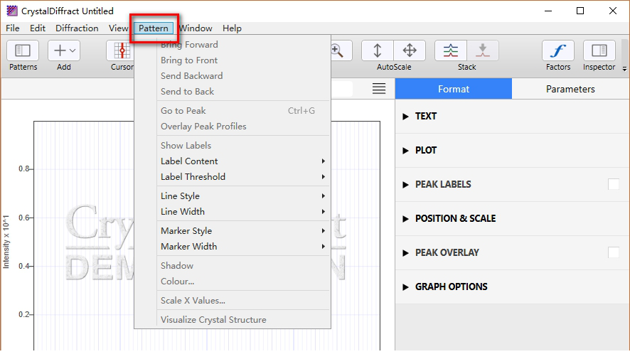Image resolution: width=630 pixels, height=364 pixels.
Task: Open the Window menu
Action: point(196,28)
